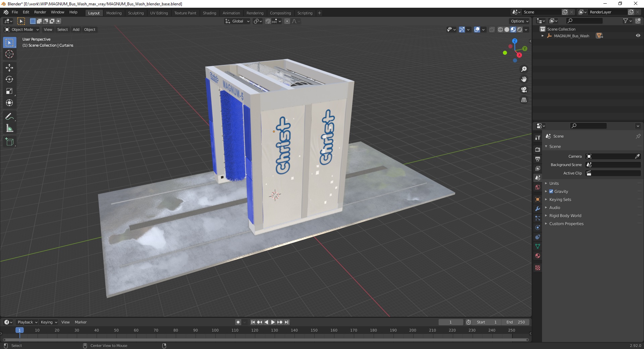The height and width of the screenshot is (349, 644).
Task: Switch perspective/orthographic with grid icon
Action: tap(524, 100)
